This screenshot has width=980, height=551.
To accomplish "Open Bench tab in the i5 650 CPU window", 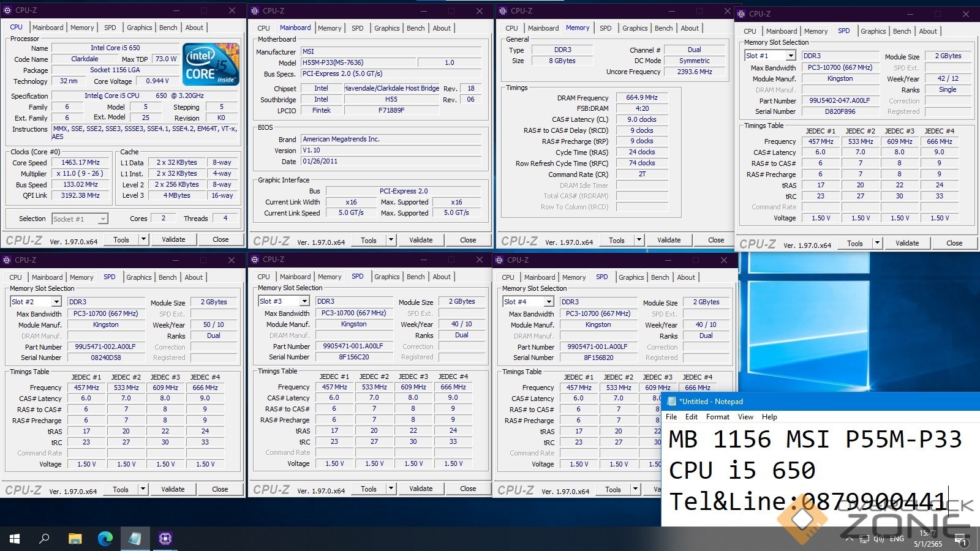I will [168, 28].
